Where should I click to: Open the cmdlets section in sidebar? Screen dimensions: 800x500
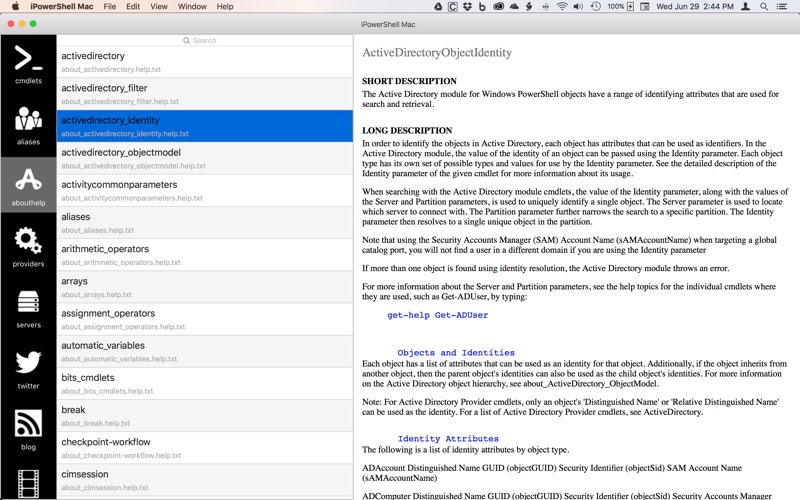(28, 63)
